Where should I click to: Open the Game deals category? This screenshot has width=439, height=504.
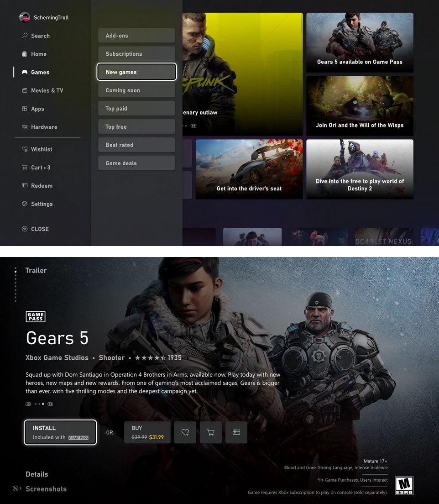click(x=136, y=163)
